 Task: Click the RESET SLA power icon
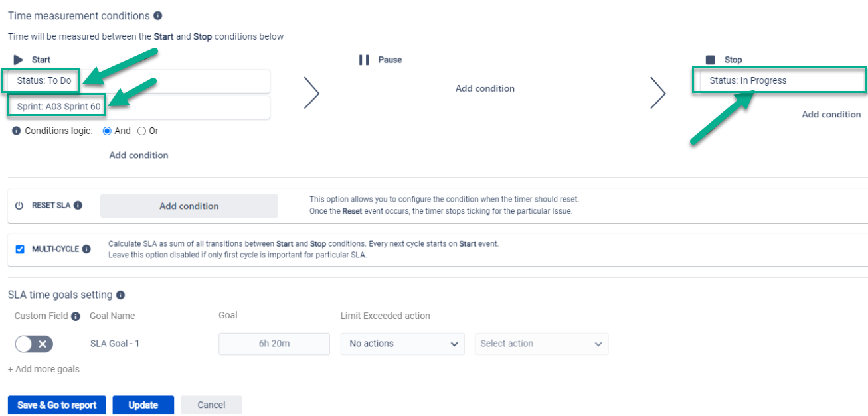tap(19, 206)
